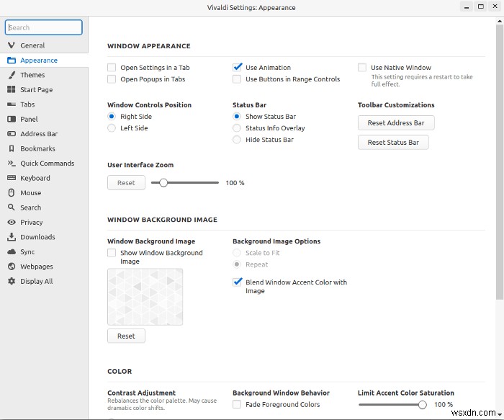Uncheck Use Animation checkbox
Viewport: 504px width, 420px height.
pyautogui.click(x=237, y=67)
